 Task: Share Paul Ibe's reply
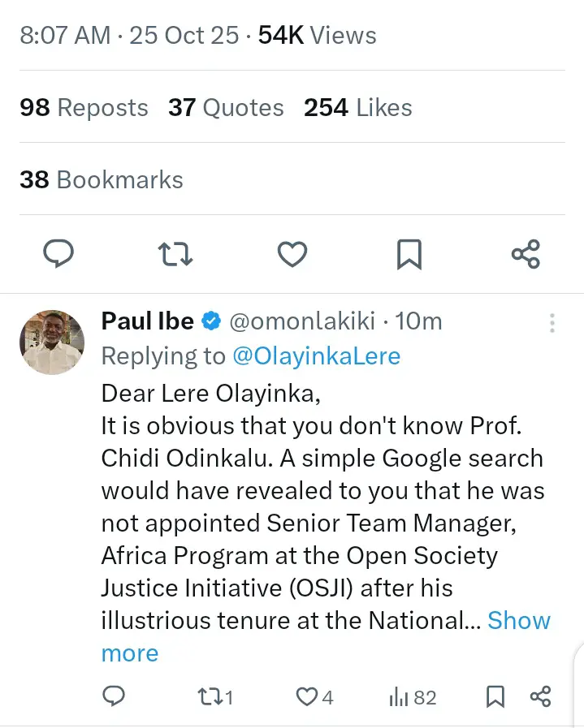[540, 696]
